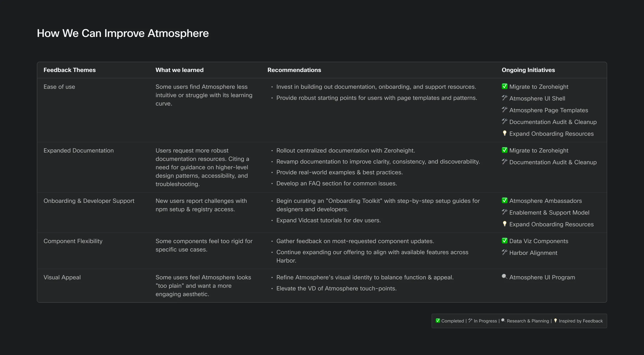Click the tools icon next to Harbor Alignment
This screenshot has width=644, height=355.
click(504, 252)
